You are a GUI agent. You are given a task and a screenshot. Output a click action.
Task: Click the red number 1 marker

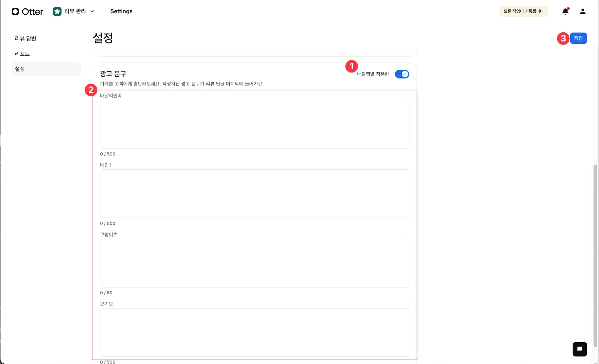(x=352, y=66)
